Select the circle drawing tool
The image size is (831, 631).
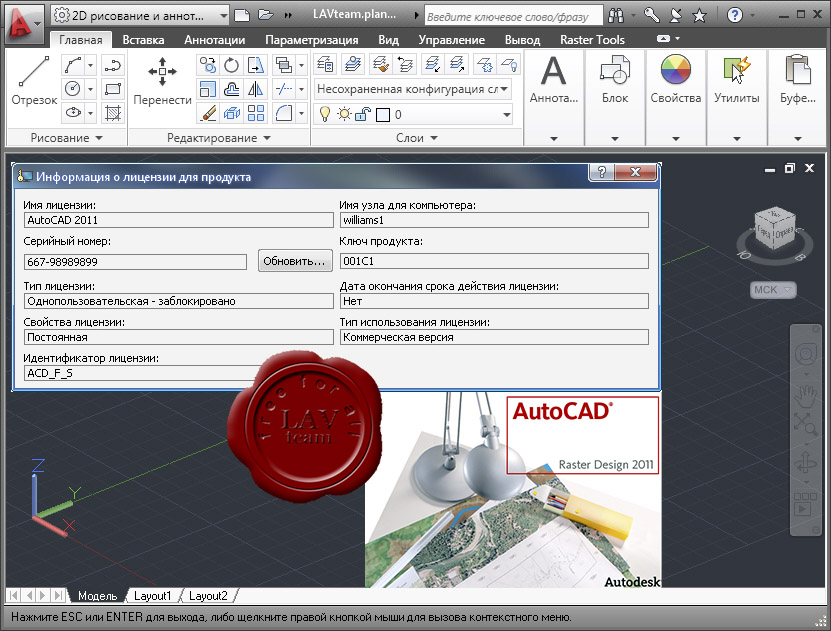[x=73, y=88]
